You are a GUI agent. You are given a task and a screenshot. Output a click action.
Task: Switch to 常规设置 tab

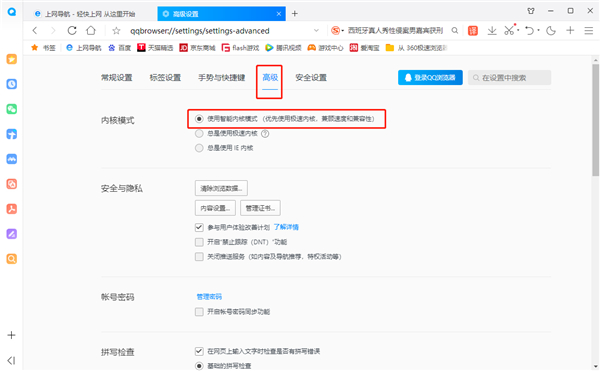(116, 78)
